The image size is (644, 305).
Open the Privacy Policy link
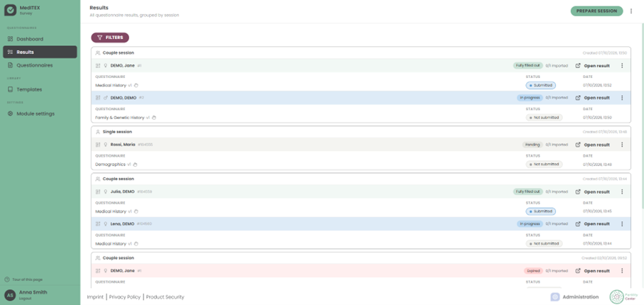pyautogui.click(x=125, y=296)
